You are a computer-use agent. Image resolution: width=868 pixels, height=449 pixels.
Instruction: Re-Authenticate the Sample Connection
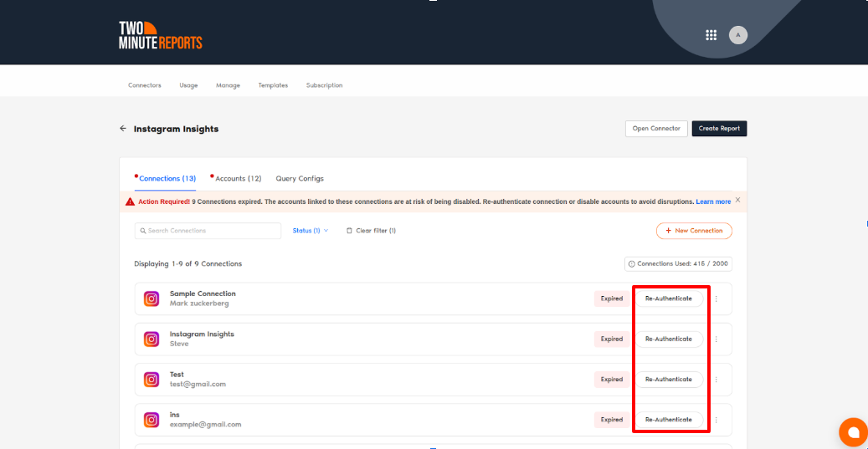669,298
